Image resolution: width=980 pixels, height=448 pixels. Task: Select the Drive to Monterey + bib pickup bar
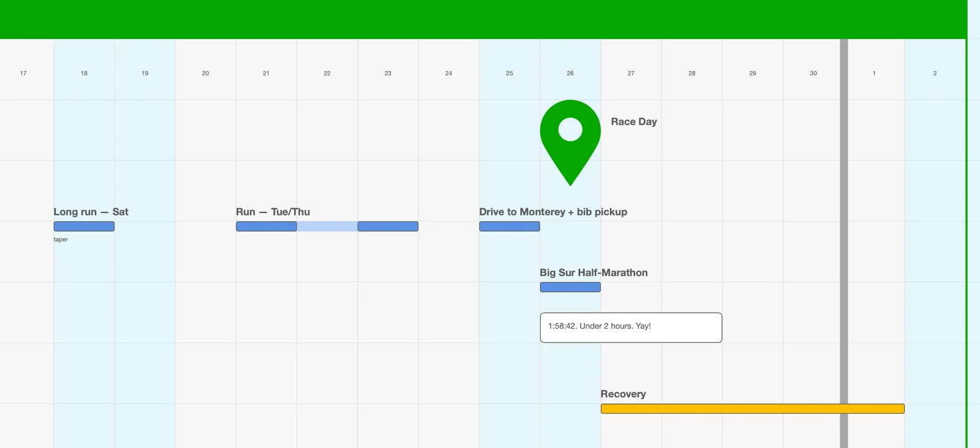510,226
